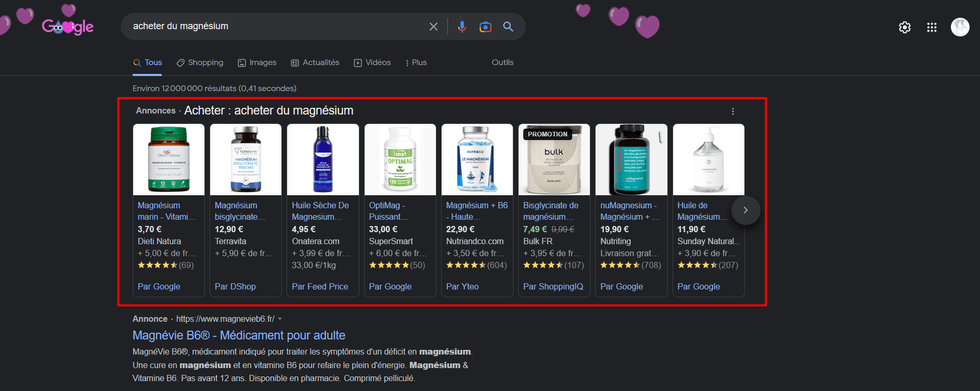Open the Magnévie B6® - Médicament pour adulte link

239,335
